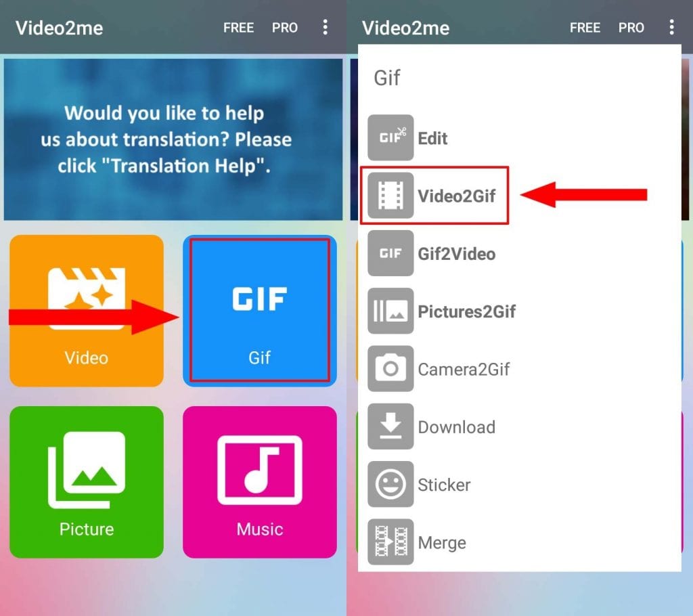Tap the translation help banner
This screenshot has height=616, width=693.
[x=173, y=139]
